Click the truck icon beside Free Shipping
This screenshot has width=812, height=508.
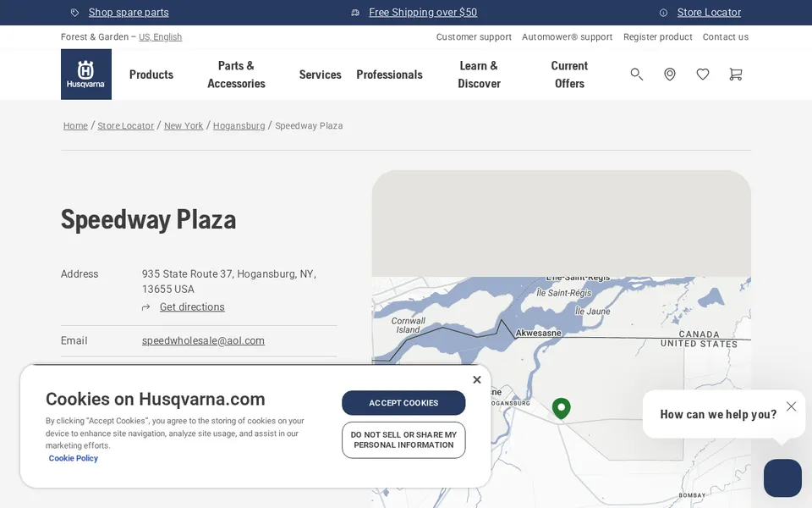[355, 13]
